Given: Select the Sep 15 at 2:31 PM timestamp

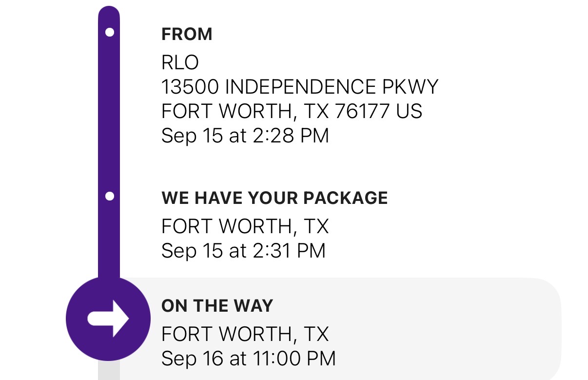Looking at the screenshot, I should click(x=243, y=251).
